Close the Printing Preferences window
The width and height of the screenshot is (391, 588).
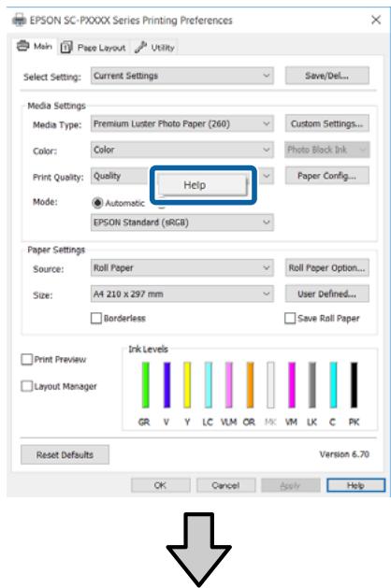(376, 20)
